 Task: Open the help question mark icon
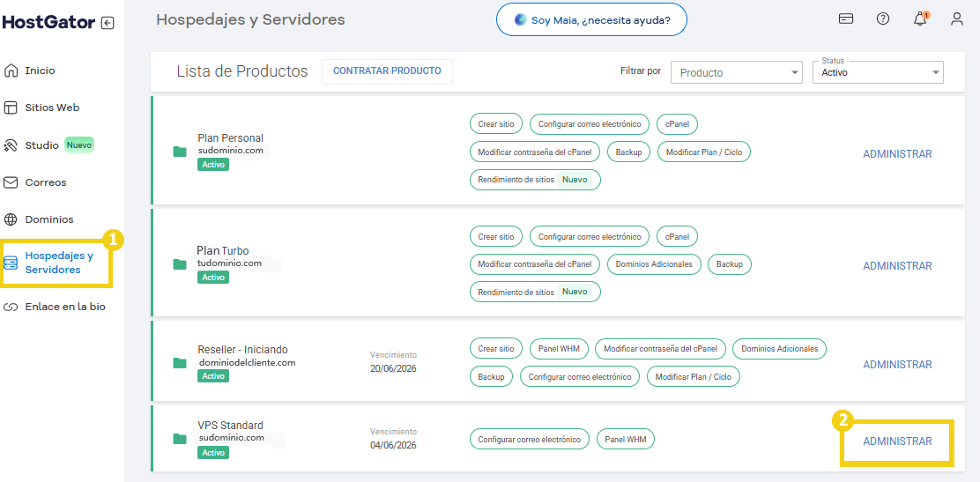pyautogui.click(x=882, y=19)
